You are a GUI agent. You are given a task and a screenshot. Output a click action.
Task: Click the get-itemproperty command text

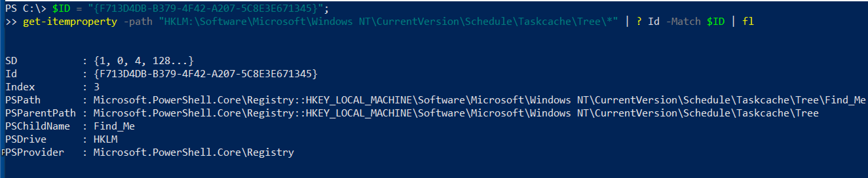tap(70, 22)
